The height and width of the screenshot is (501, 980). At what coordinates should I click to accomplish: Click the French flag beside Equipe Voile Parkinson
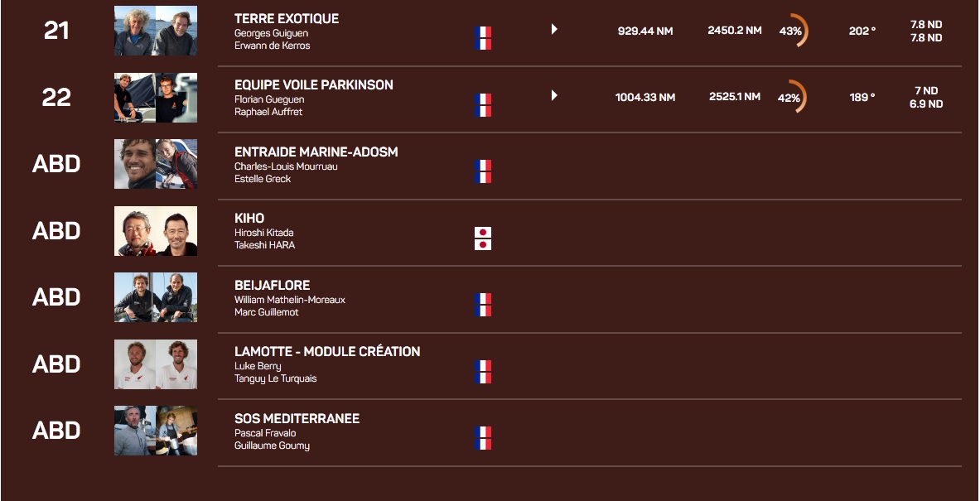483,105
